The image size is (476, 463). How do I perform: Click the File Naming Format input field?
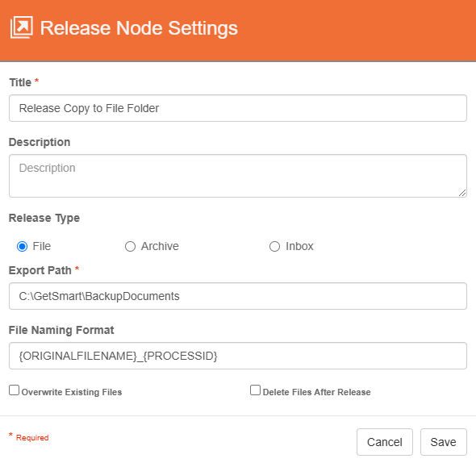click(x=238, y=356)
